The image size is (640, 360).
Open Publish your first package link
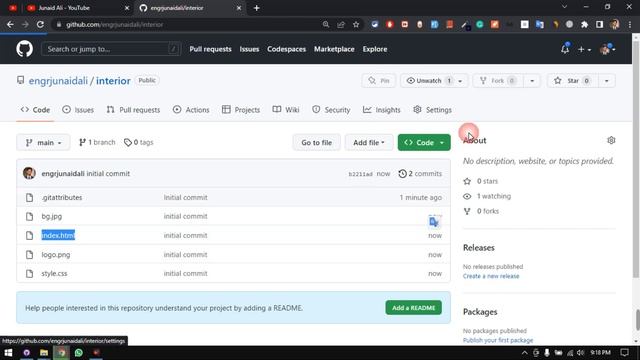coord(498,340)
